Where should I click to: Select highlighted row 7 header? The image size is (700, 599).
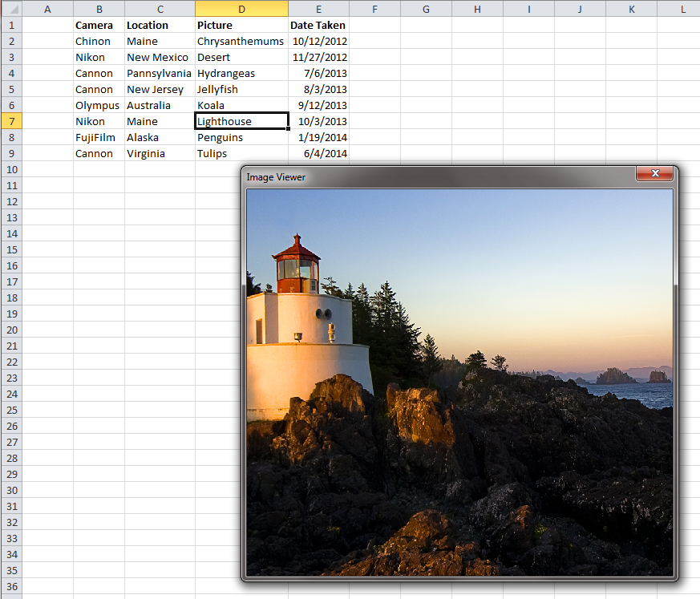tap(11, 121)
